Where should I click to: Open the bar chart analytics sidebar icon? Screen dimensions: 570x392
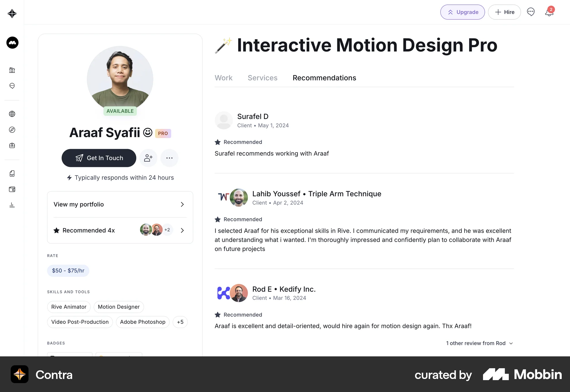click(12, 205)
